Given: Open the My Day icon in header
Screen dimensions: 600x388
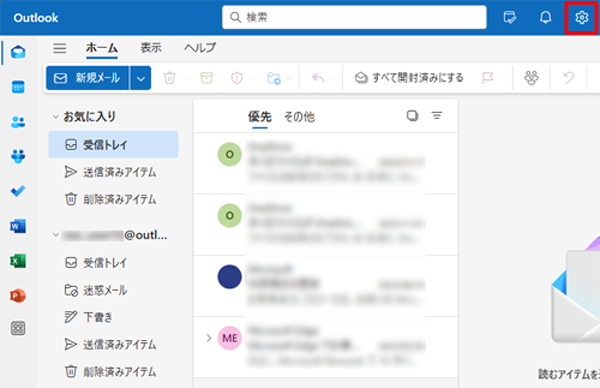Looking at the screenshot, I should [x=509, y=17].
